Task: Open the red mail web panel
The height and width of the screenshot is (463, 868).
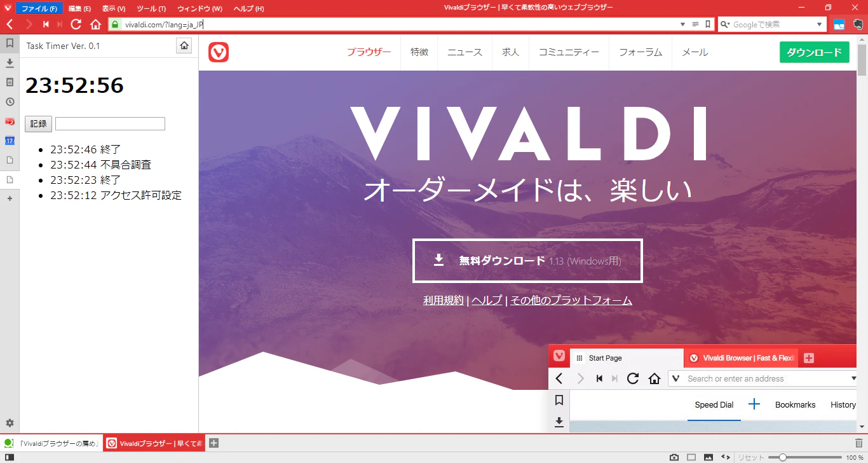Action: [x=10, y=121]
